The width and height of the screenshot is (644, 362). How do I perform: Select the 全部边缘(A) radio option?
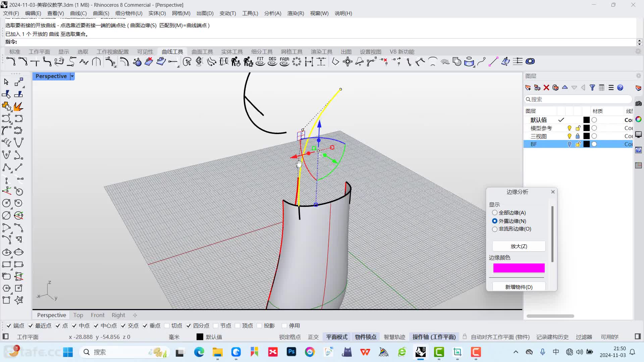pyautogui.click(x=495, y=213)
